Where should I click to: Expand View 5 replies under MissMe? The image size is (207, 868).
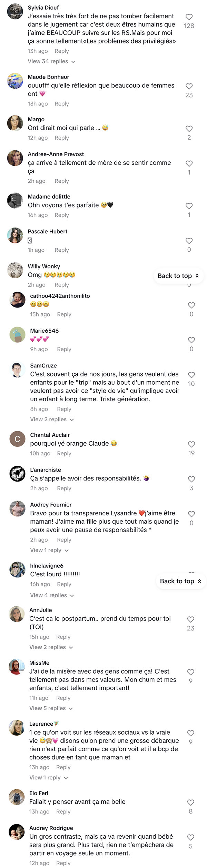(x=51, y=708)
